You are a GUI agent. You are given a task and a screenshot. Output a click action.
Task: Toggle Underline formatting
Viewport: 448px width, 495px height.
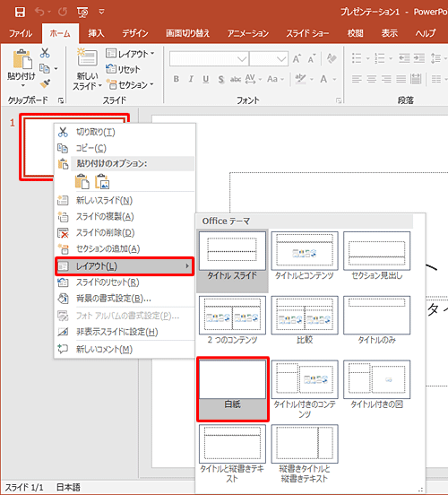[x=206, y=79]
